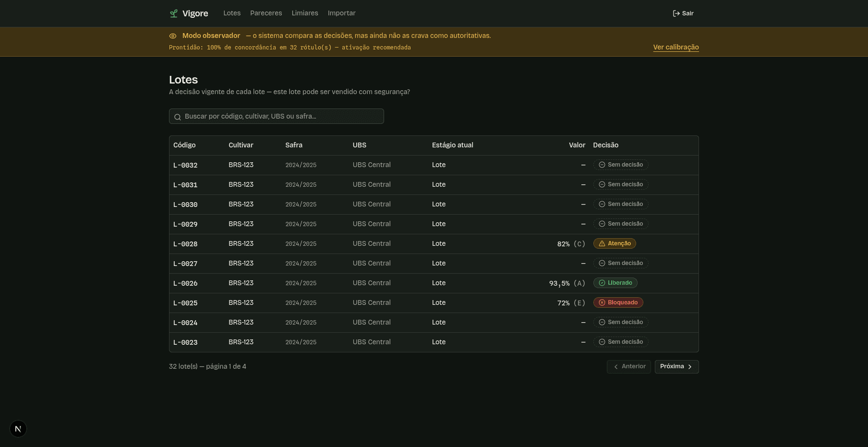
Task: Click the eye icon beside Modo observador
Action: pos(173,36)
